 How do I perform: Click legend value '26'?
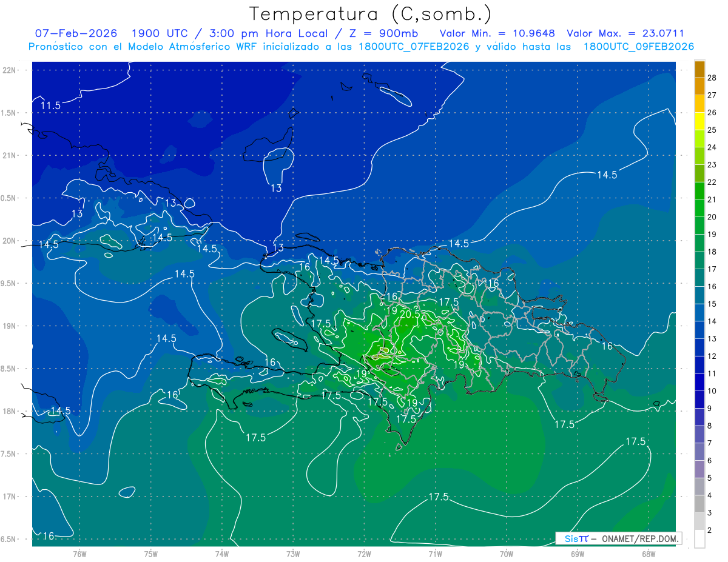pyautogui.click(x=712, y=113)
